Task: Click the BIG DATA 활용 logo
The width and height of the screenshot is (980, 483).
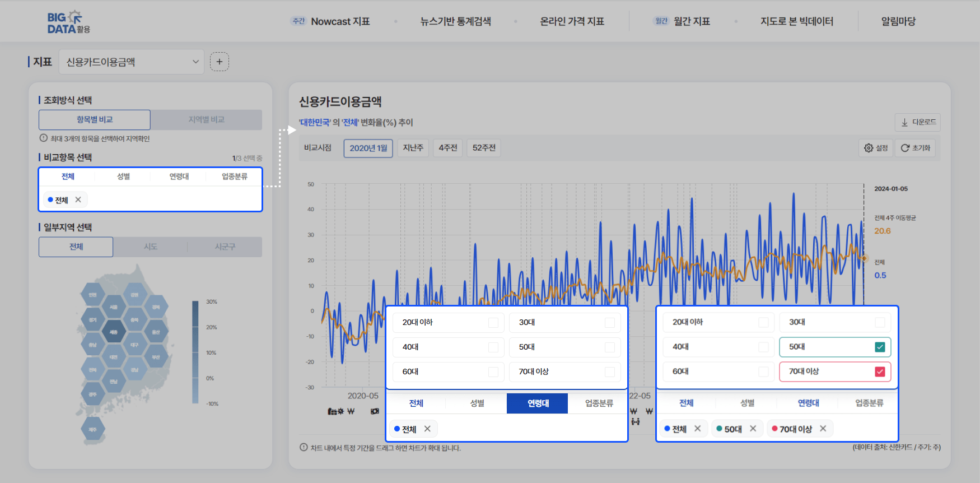Action: (x=68, y=21)
